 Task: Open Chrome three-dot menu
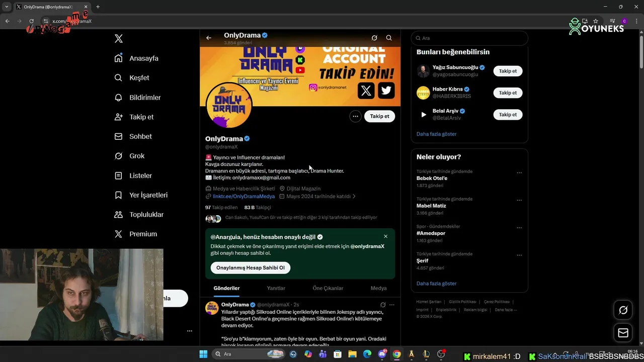[636, 21]
